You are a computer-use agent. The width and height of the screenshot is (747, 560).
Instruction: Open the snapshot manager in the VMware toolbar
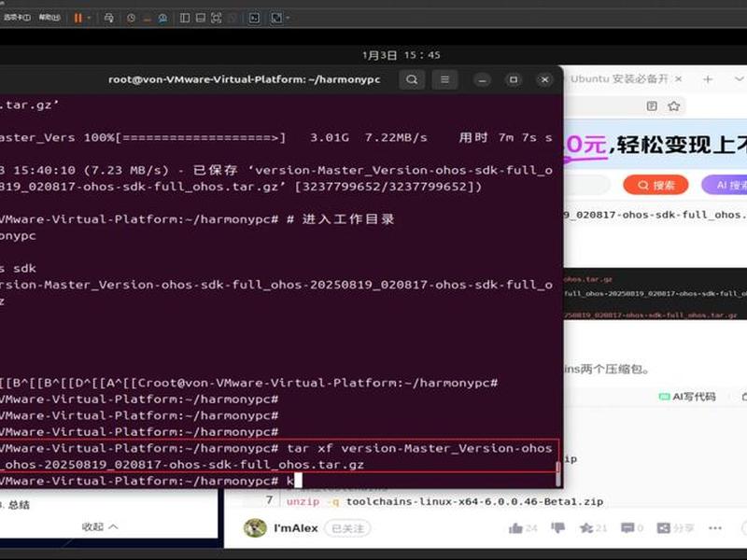[x=162, y=18]
